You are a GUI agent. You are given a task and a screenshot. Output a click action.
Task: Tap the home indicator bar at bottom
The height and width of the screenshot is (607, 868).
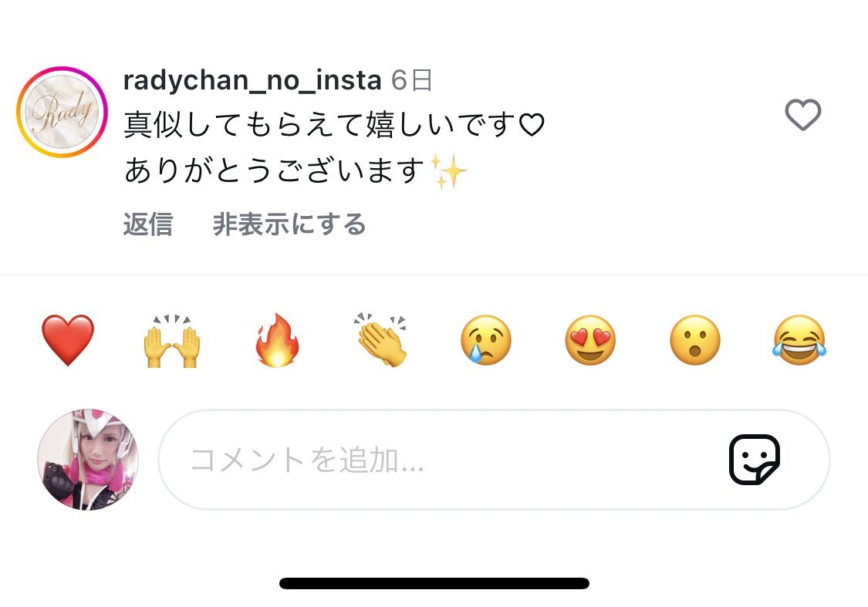point(434,583)
